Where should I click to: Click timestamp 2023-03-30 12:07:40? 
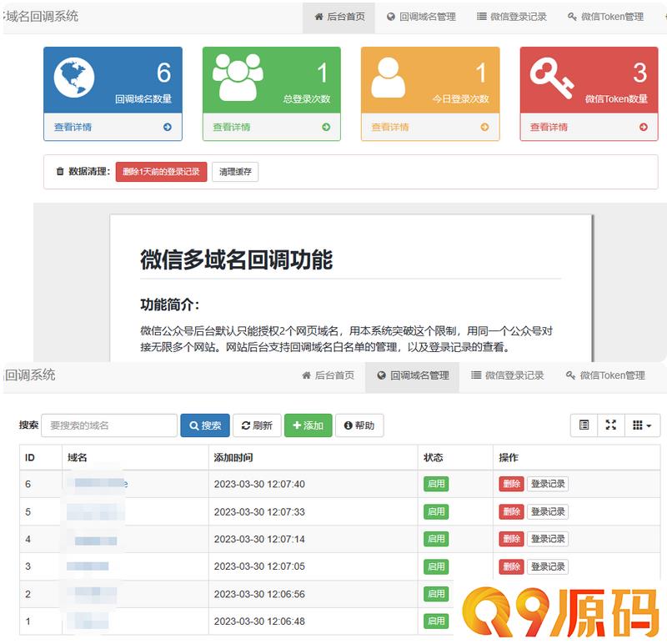click(259, 484)
